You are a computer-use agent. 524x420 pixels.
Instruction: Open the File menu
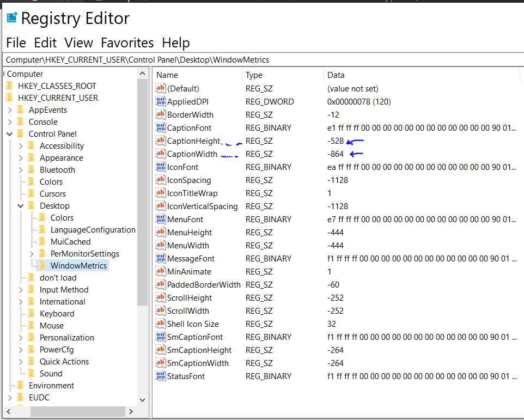pos(16,43)
